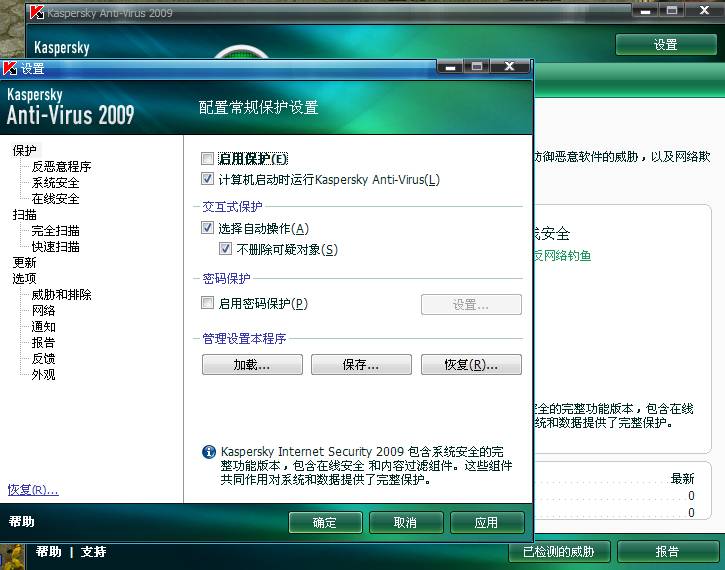
Task: Confirm settings with the 确定 button
Action: 325,523
